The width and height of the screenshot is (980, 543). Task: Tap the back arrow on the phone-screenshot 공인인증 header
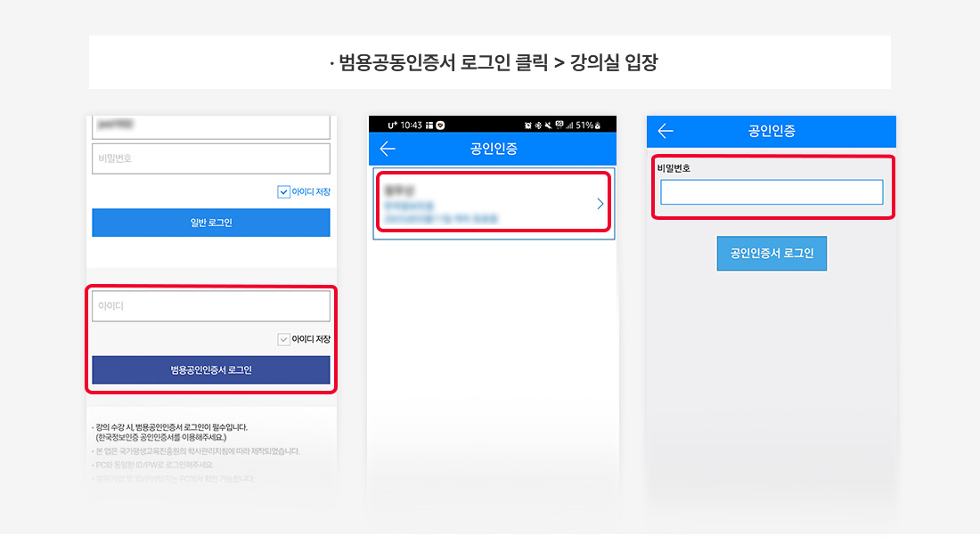click(x=388, y=149)
